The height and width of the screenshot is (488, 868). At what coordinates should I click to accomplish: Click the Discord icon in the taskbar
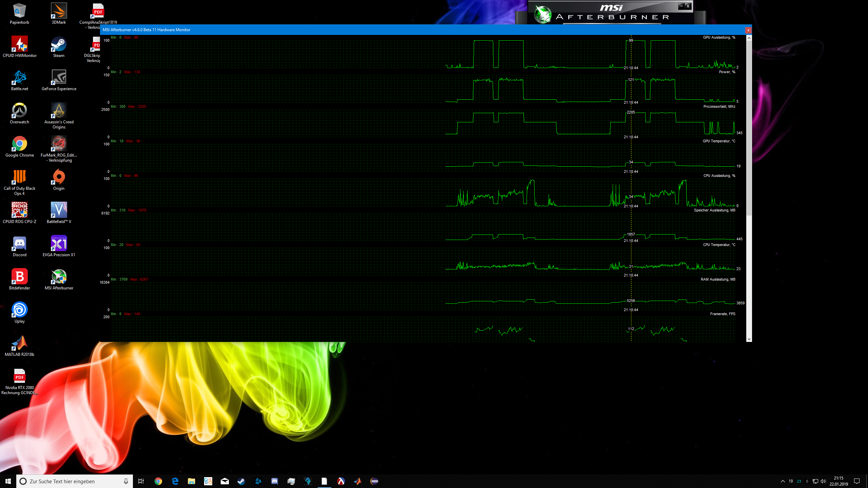274,481
